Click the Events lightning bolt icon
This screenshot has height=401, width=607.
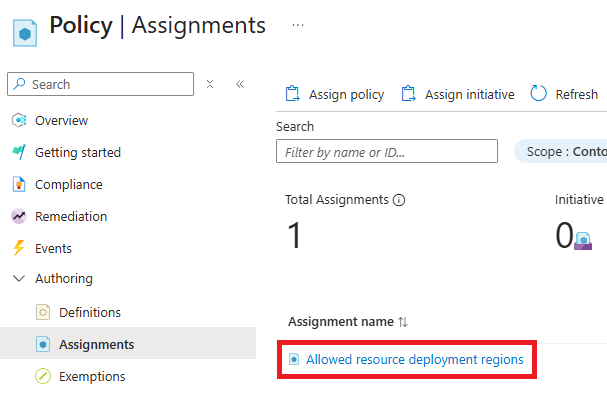19,249
